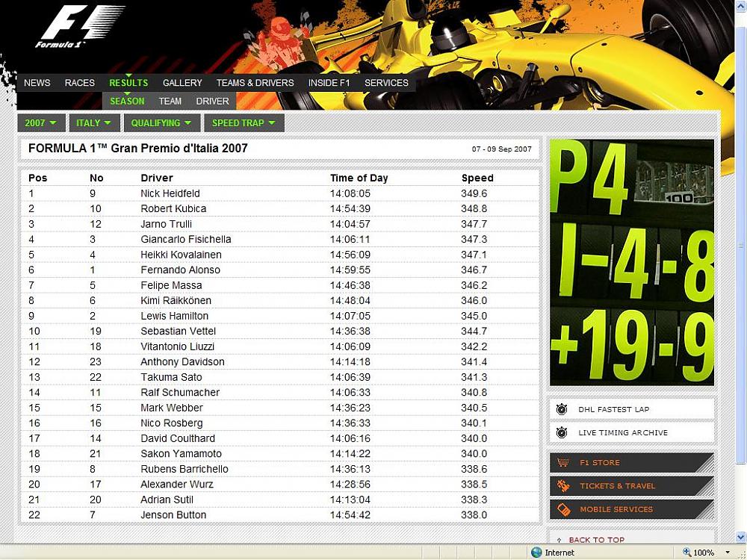Click driver name Sakon Yamamoto
Screen dimensions: 747x560
181,453
